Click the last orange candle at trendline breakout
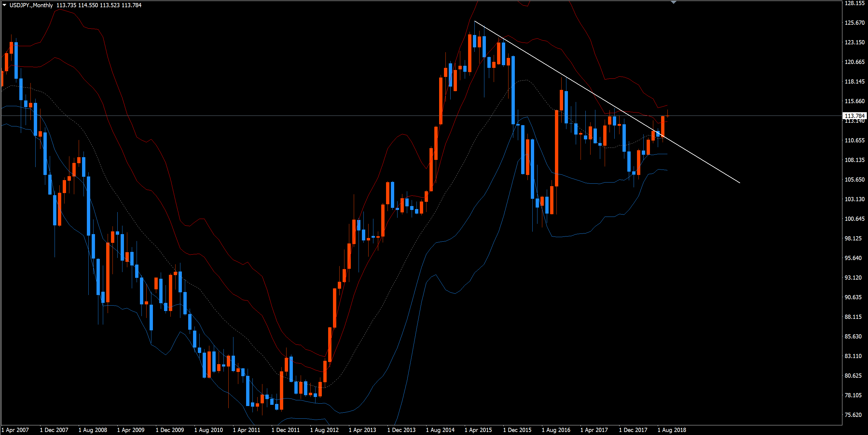The height and width of the screenshot is (435, 868). tap(663, 126)
